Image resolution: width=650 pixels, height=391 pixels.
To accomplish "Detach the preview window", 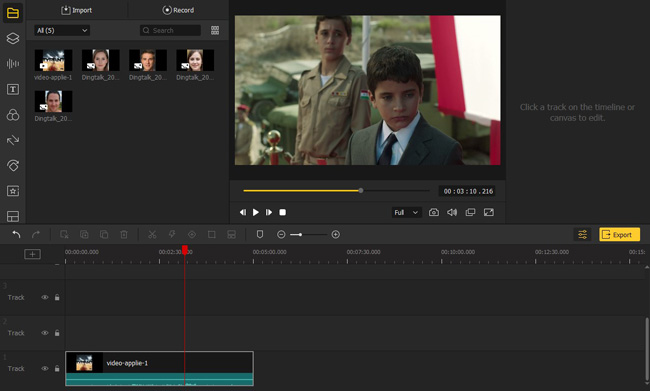I will tap(470, 212).
